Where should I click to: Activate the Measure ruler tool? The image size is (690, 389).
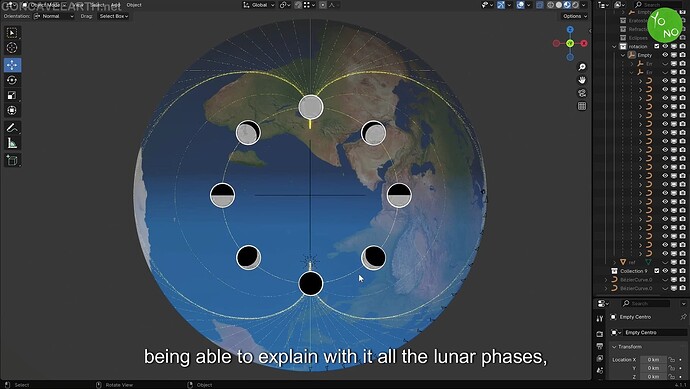pyautogui.click(x=12, y=143)
